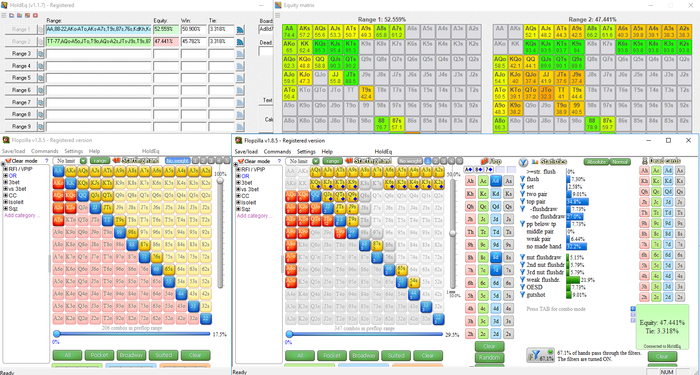
Task: Click the 29.5% range slider handle in front Flopzilla
Action: click(289, 334)
